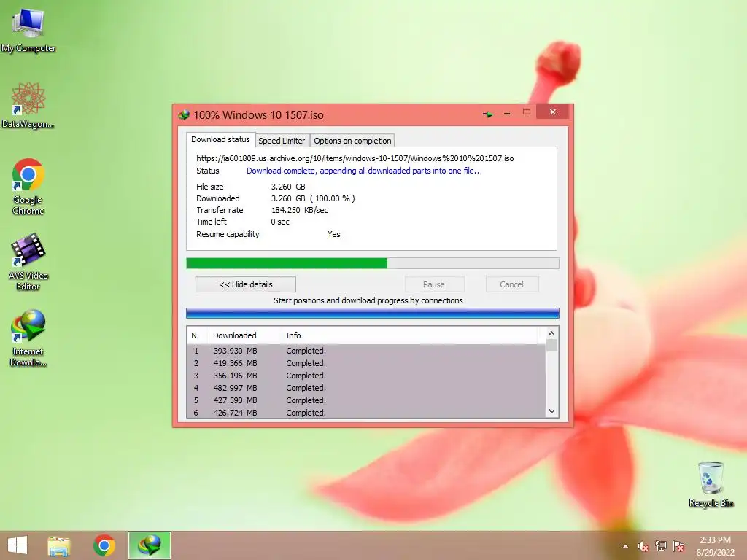The height and width of the screenshot is (560, 747).
Task: Minimize the IDM download window
Action: pos(507,114)
